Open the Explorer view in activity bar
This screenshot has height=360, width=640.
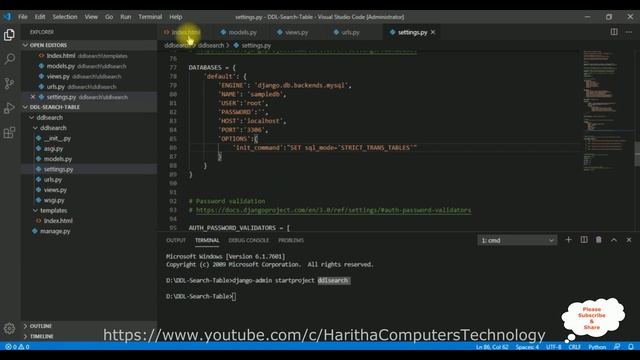click(9, 35)
